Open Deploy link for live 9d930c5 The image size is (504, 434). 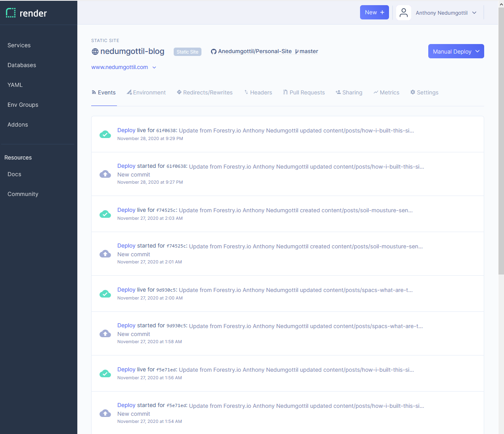126,290
